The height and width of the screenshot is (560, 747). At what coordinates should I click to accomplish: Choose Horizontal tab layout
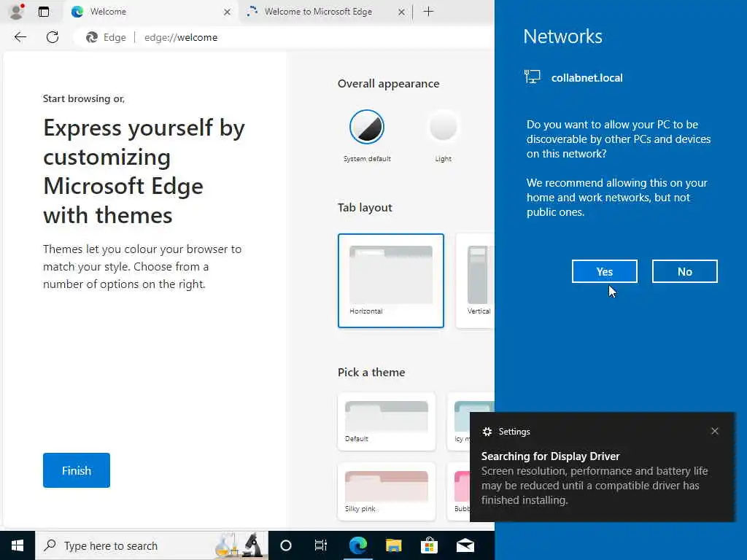[x=391, y=281]
